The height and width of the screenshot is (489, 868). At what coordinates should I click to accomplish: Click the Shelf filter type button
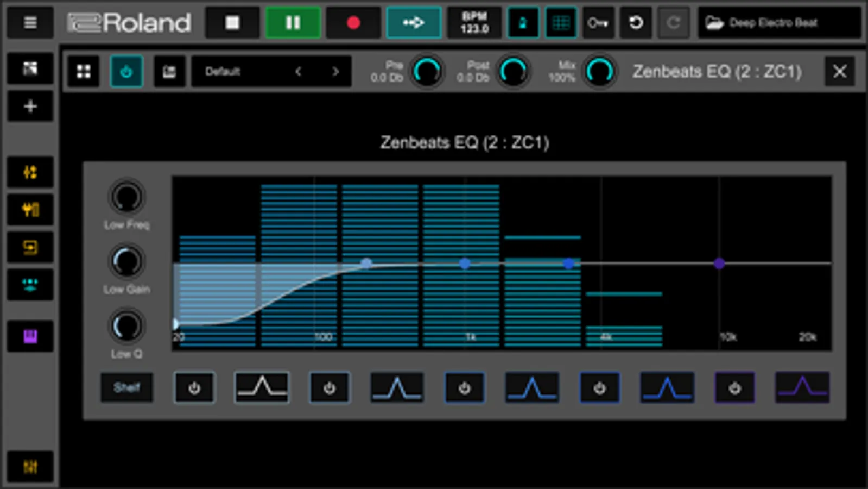pos(126,387)
